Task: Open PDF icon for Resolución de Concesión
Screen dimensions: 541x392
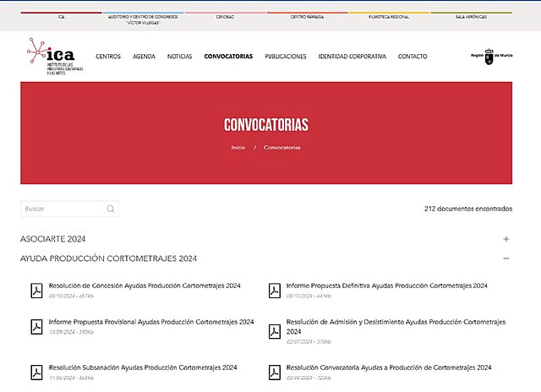Action: pyautogui.click(x=36, y=291)
